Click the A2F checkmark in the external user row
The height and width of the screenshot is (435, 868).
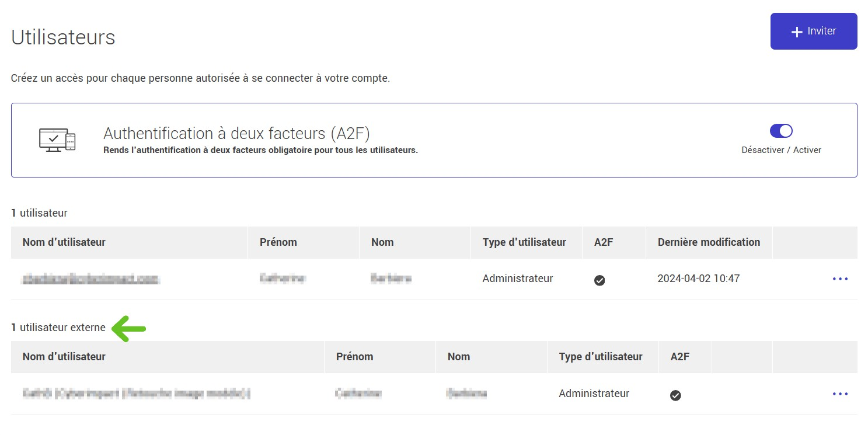tap(675, 395)
